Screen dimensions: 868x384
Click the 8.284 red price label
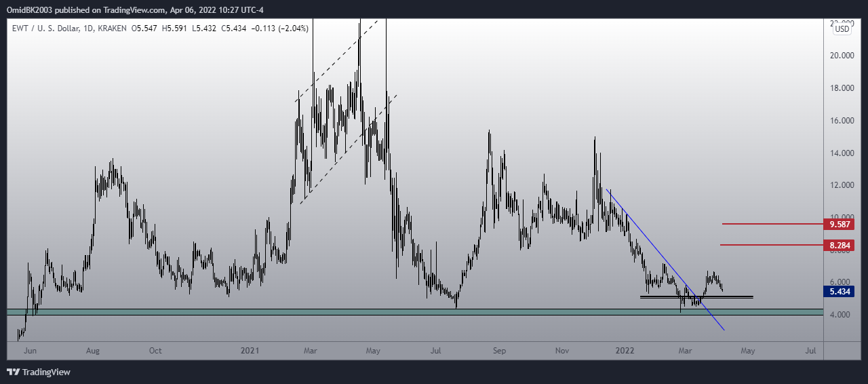(838, 245)
